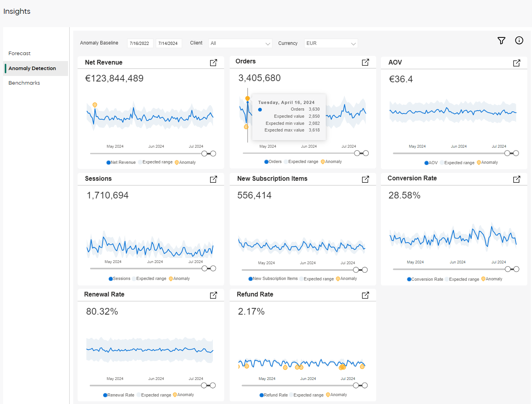The height and width of the screenshot is (404, 532).
Task: Click the tooltip date Tuesday, April 16, 2024
Action: pyautogui.click(x=286, y=102)
